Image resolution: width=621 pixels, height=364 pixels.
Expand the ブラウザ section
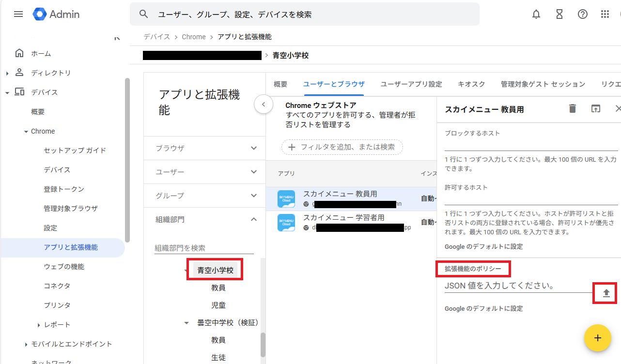(x=253, y=148)
